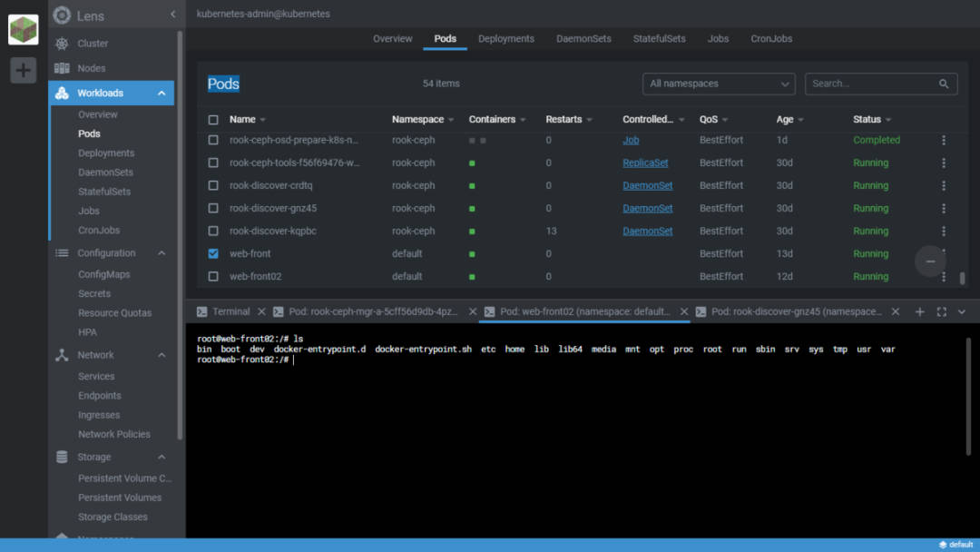Tick the rook-discover-kqpbc checkbox
Image resolution: width=980 pixels, height=552 pixels.
[x=213, y=231]
